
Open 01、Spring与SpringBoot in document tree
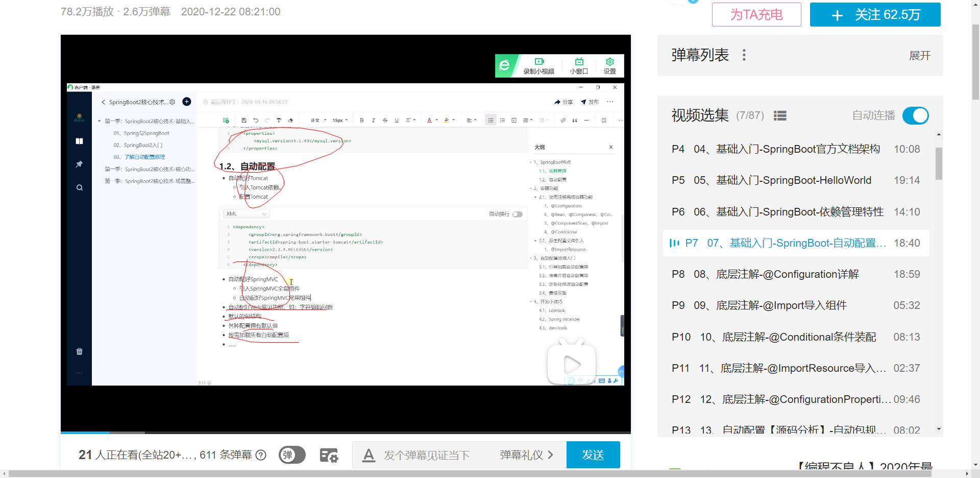(x=141, y=133)
